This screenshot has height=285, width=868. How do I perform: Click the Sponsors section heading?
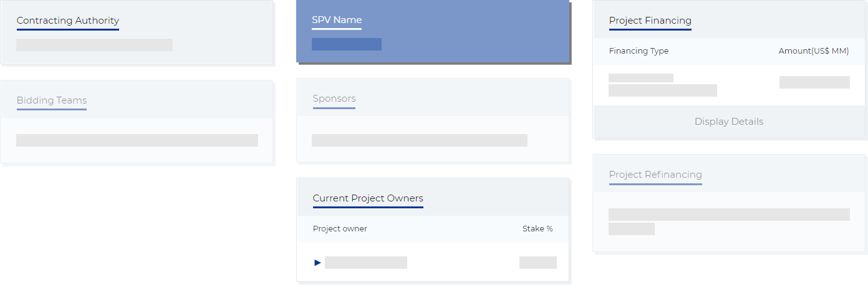(334, 99)
